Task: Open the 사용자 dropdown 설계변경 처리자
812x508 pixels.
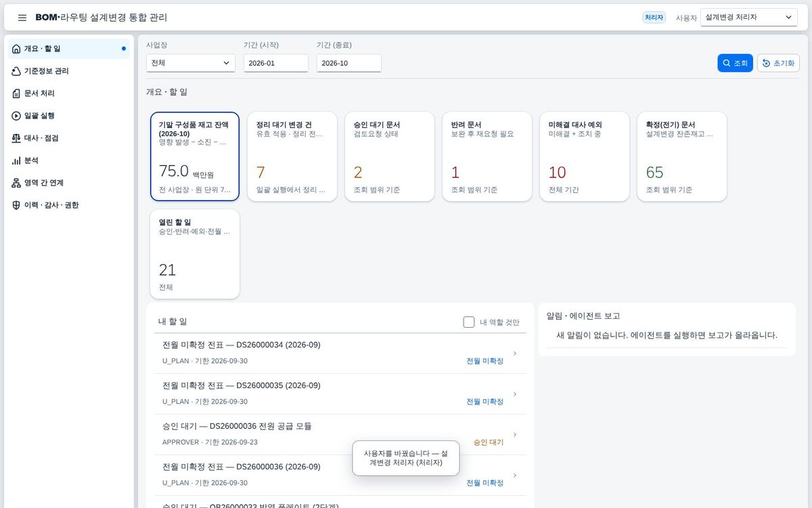Action: (749, 18)
